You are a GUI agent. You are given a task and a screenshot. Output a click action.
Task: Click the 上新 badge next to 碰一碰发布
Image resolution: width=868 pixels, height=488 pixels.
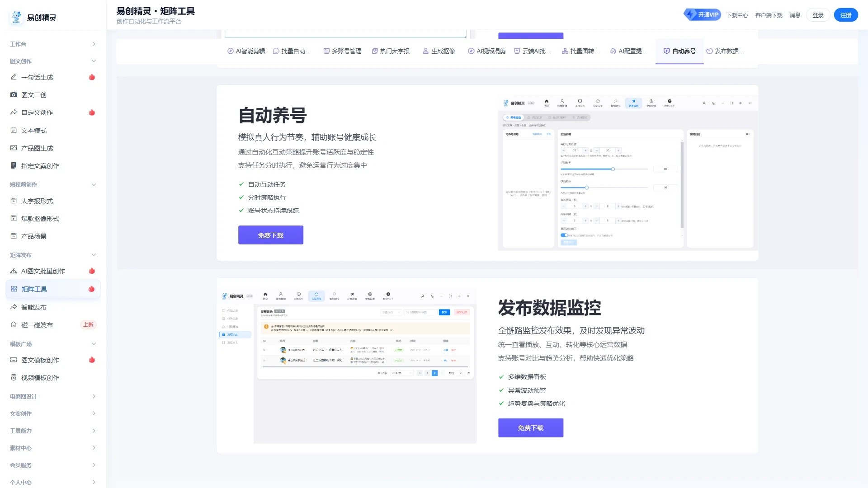(x=88, y=325)
